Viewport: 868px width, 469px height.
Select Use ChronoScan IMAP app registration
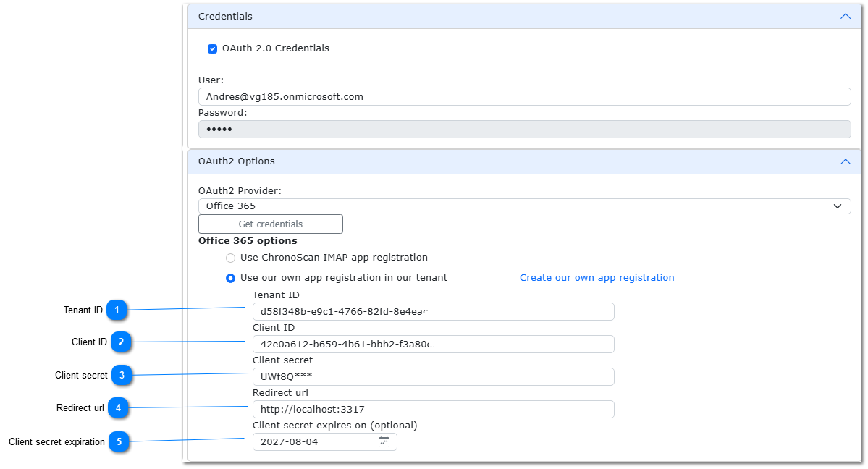[230, 258]
